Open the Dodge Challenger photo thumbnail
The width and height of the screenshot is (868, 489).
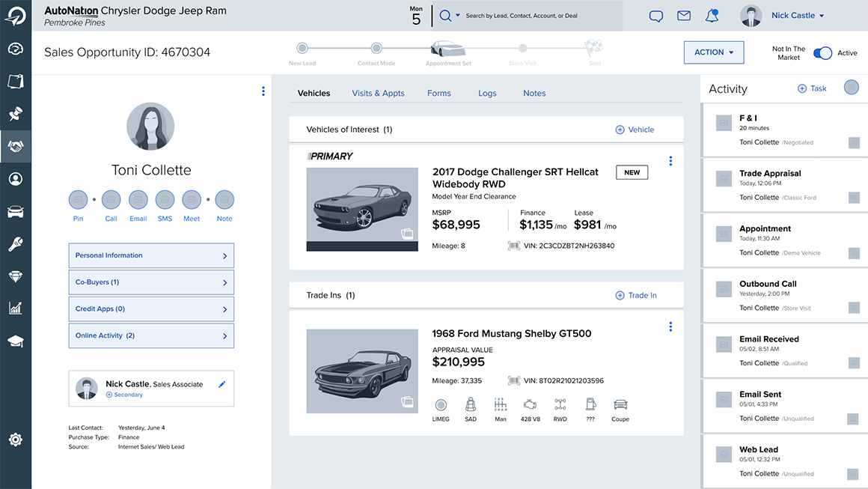pos(362,210)
